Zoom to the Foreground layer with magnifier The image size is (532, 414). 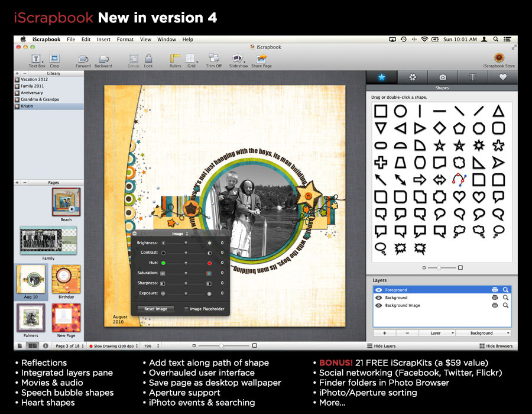[x=505, y=290]
